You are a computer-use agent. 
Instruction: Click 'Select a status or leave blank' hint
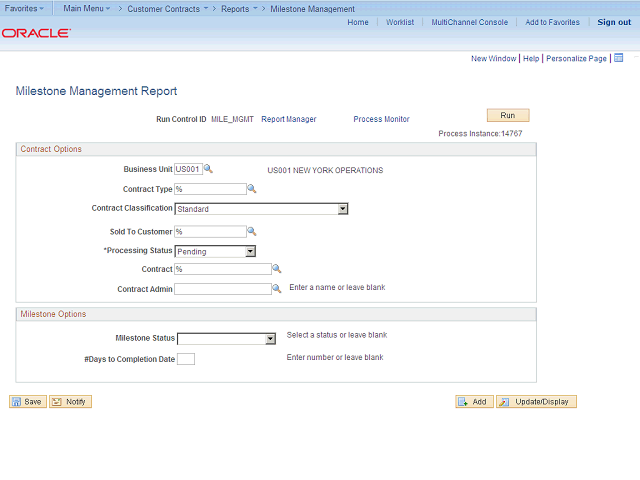tap(337, 335)
